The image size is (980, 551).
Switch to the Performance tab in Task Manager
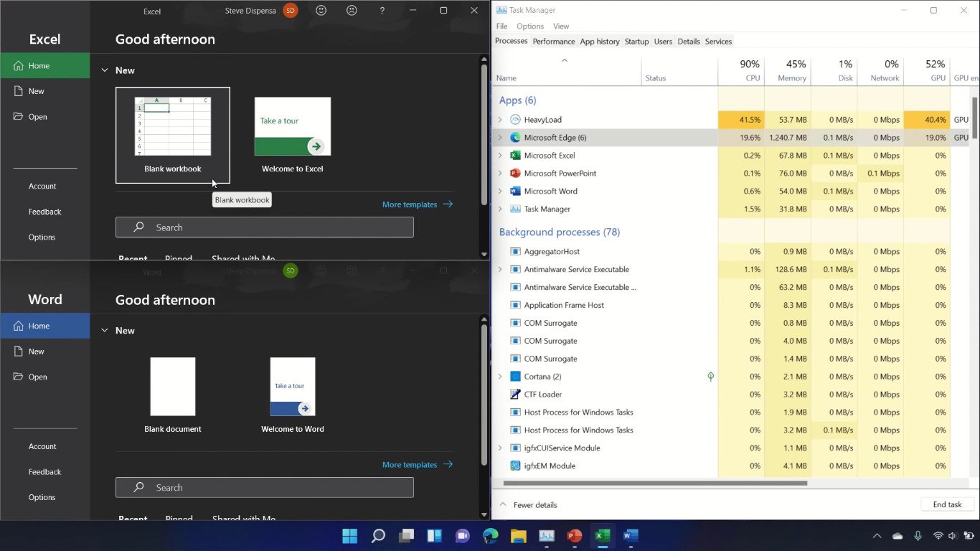pyautogui.click(x=553, y=41)
